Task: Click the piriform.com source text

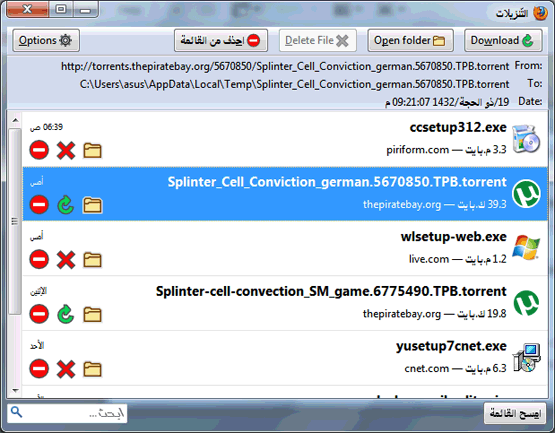Action: (418, 150)
